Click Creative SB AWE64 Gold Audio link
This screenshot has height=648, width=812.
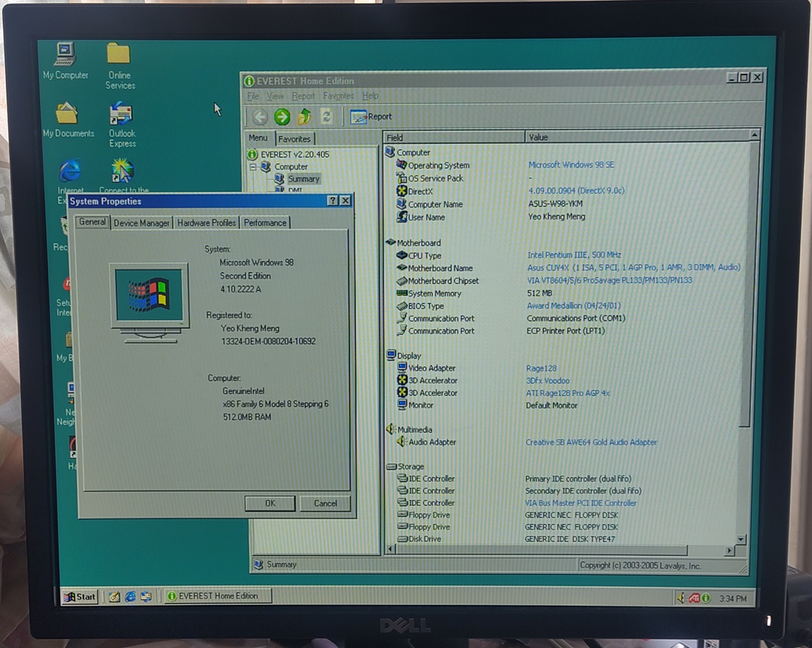[591, 442]
